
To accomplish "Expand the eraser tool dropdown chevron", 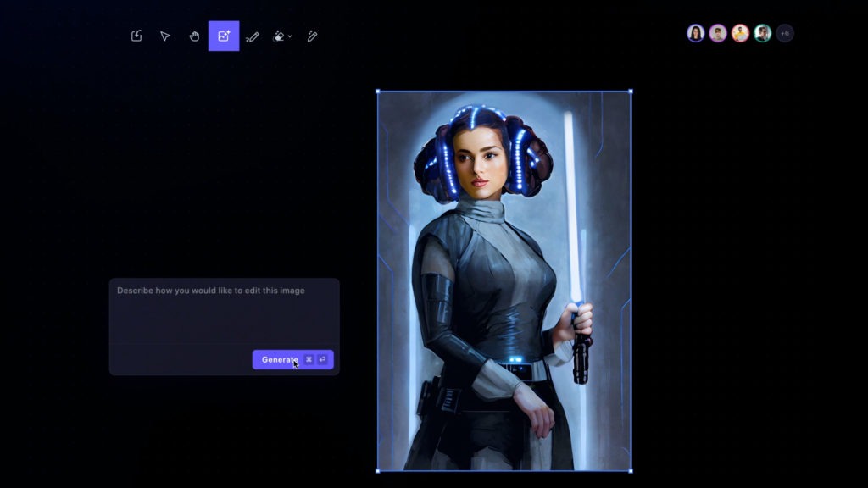I will click(x=291, y=36).
